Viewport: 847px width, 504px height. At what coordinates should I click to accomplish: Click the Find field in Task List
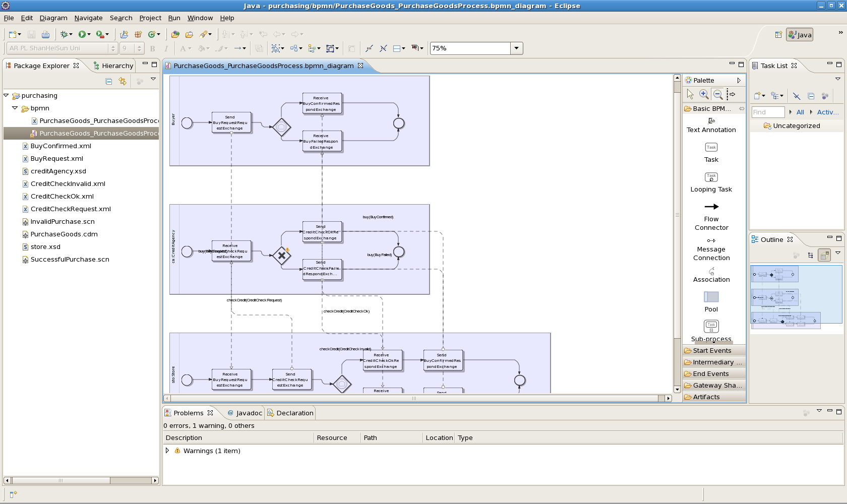click(x=768, y=112)
